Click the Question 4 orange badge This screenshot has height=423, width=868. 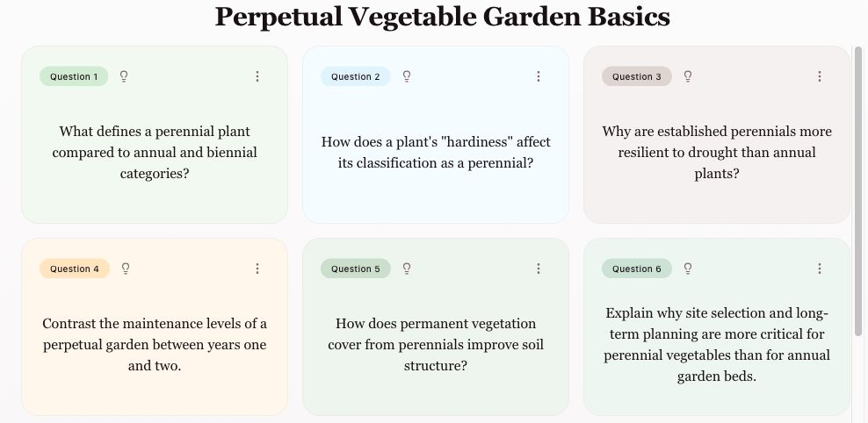pyautogui.click(x=75, y=269)
